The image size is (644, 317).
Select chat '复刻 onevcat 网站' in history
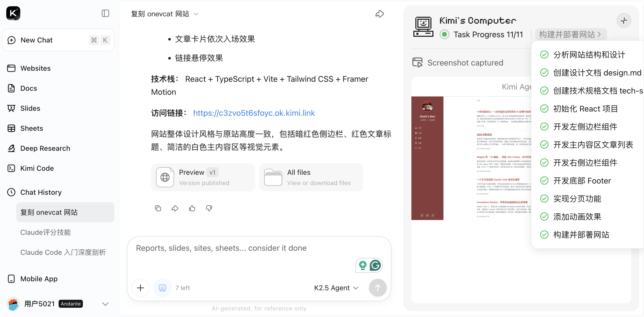coord(65,212)
